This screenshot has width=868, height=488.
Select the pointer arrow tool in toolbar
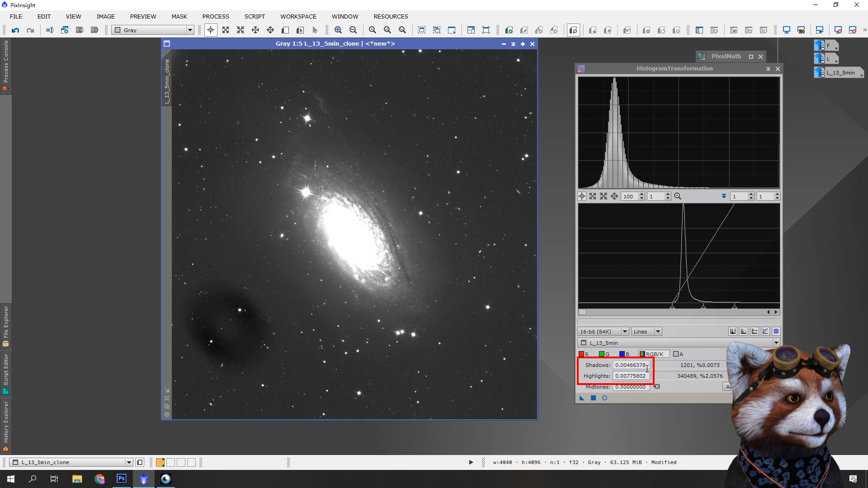315,30
